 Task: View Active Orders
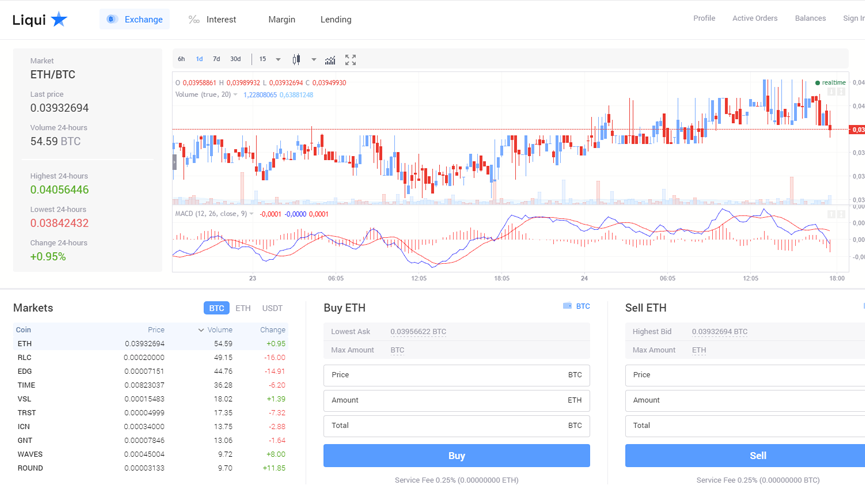pos(755,18)
